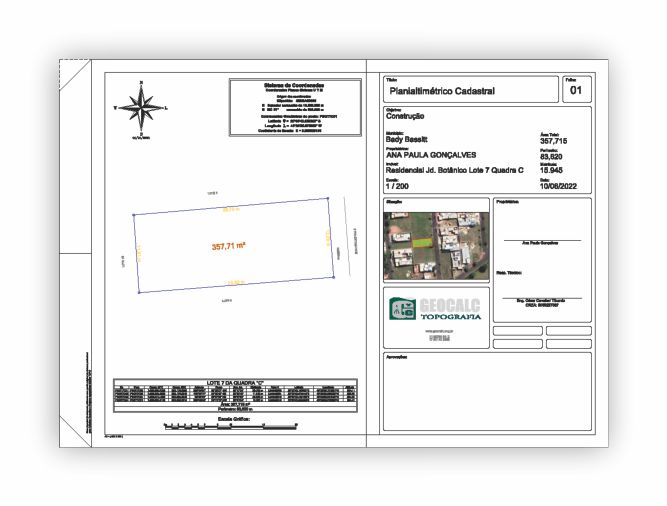Select the top-left corner vertex of the lot
Image resolution: width=667 pixels, height=506 pixels.
134,214
